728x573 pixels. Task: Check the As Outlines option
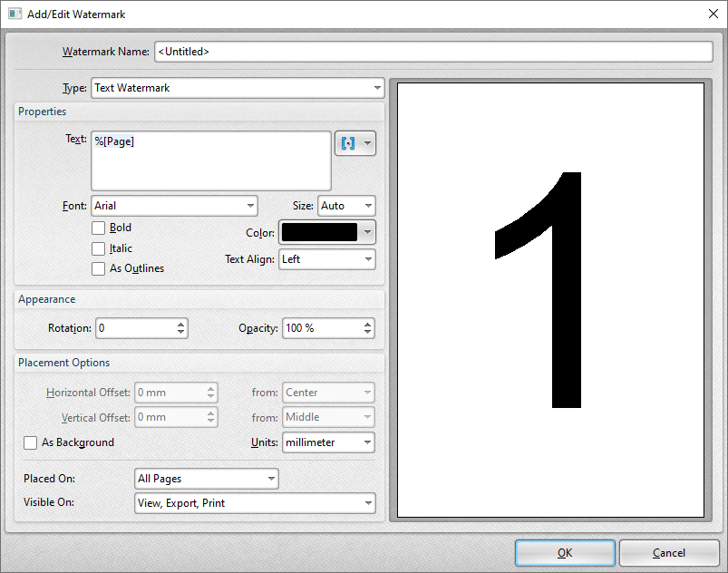coord(98,268)
